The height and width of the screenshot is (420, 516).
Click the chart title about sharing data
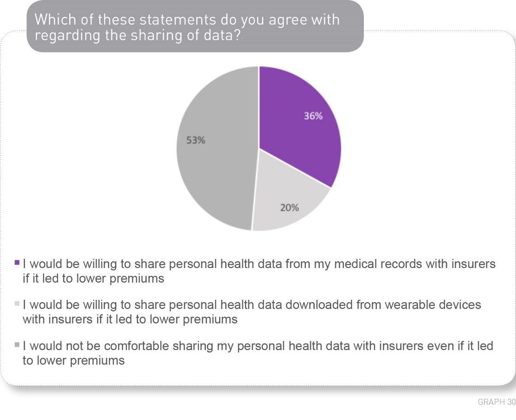[187, 27]
